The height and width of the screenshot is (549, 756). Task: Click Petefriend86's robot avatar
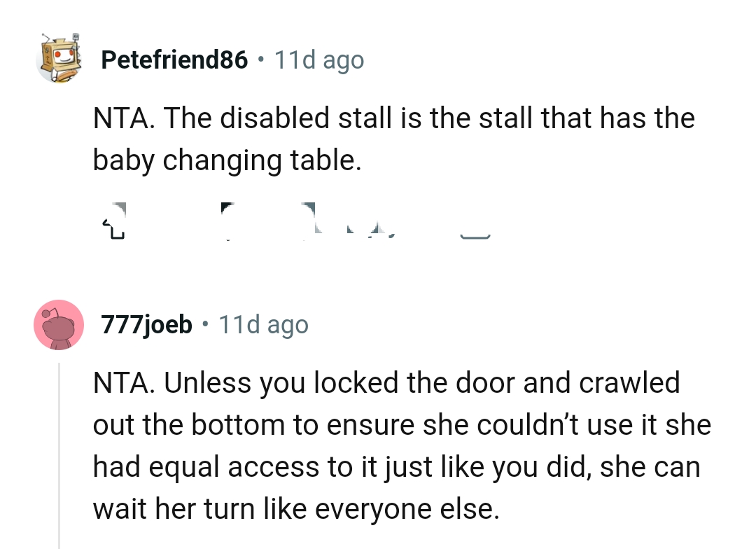59,60
